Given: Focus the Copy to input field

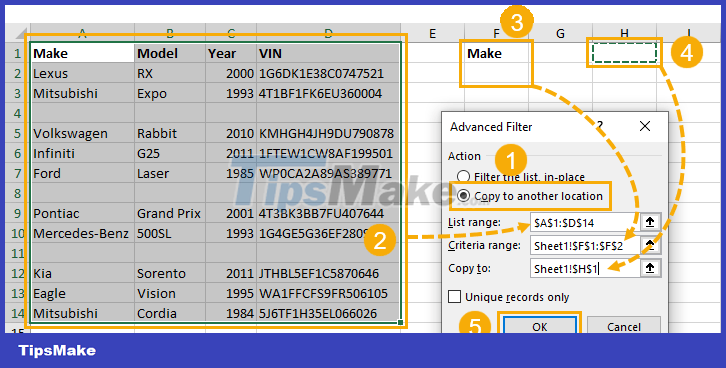Looking at the screenshot, I should click(585, 268).
